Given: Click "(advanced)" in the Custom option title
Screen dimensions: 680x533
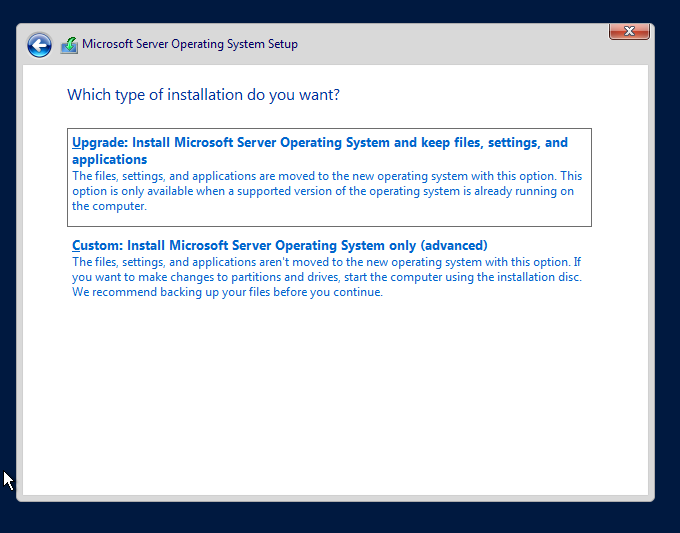Looking at the screenshot, I should 454,245.
